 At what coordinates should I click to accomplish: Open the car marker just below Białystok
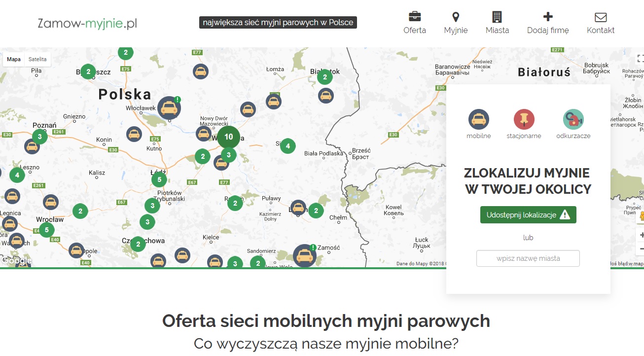[326, 96]
